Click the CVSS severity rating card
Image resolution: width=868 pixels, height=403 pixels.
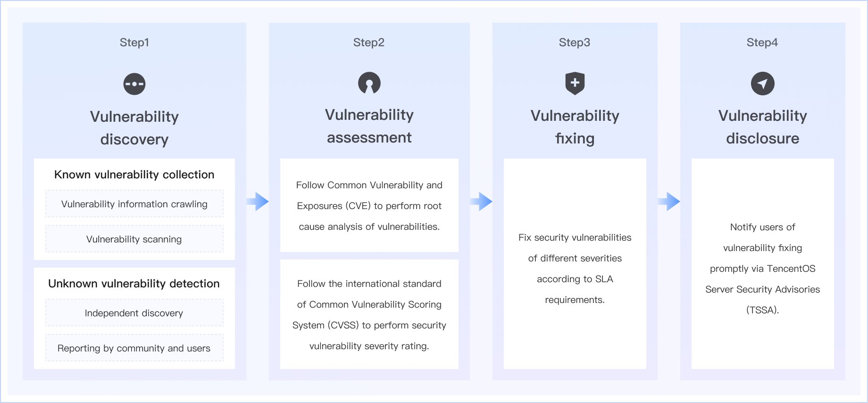tap(369, 315)
